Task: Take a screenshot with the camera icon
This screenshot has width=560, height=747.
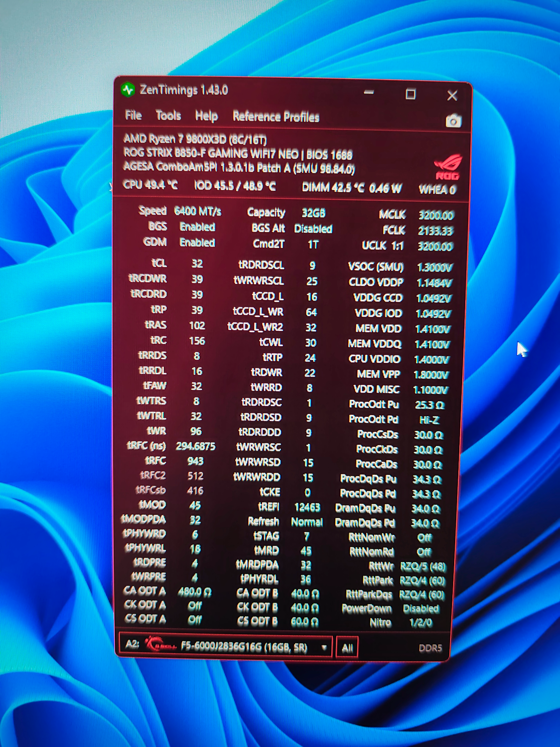Action: point(453,121)
